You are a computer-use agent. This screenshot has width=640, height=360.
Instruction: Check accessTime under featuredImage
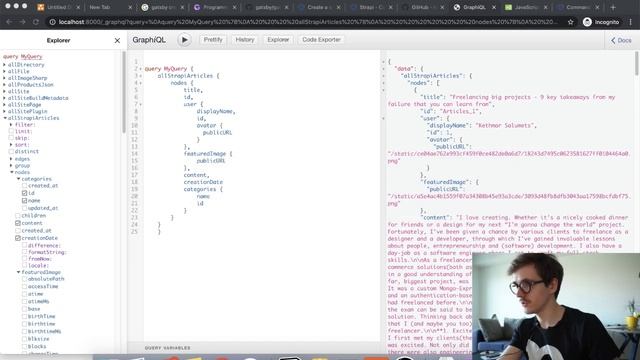point(24,287)
